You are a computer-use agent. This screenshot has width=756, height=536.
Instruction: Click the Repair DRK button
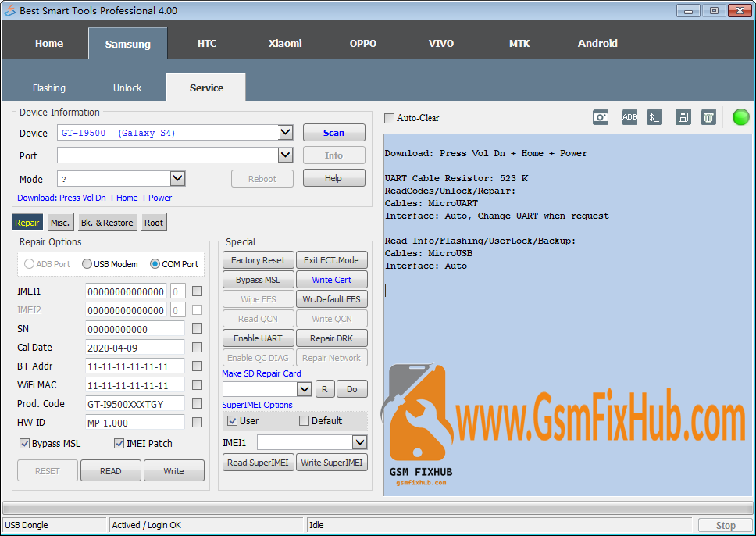tap(331, 338)
